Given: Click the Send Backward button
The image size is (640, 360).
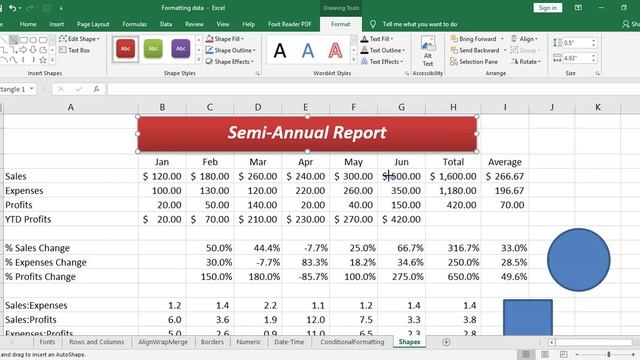Looking at the screenshot, I should 474,50.
